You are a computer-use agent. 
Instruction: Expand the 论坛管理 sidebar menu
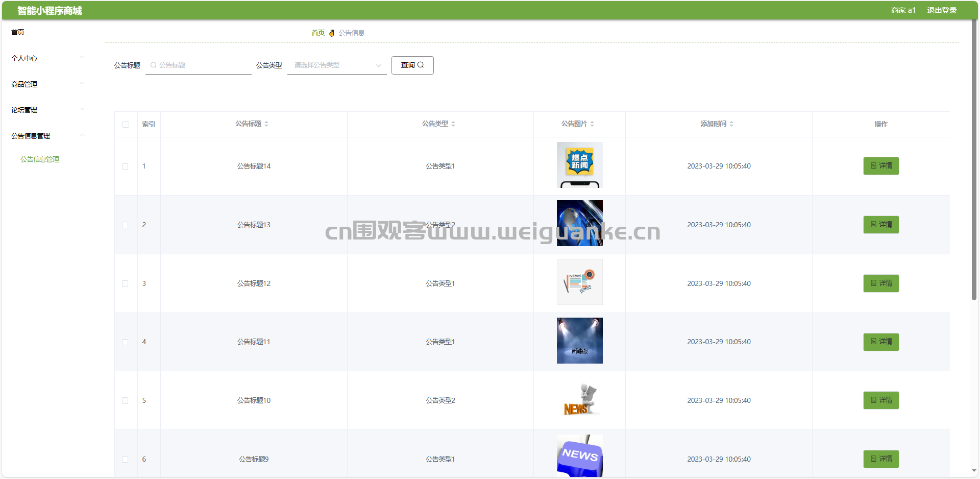click(47, 110)
